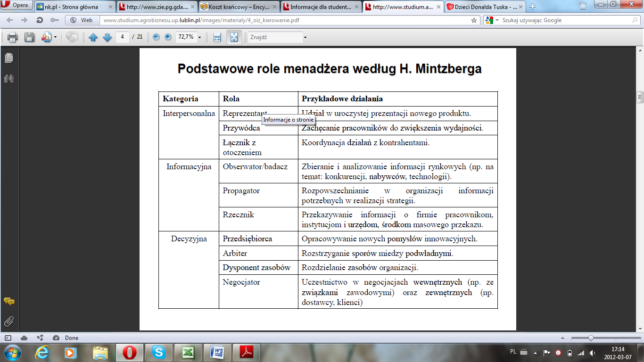The height and width of the screenshot is (362, 644).
Task: Close the Dzieci Donalda Tuska tab
Action: click(x=520, y=7)
